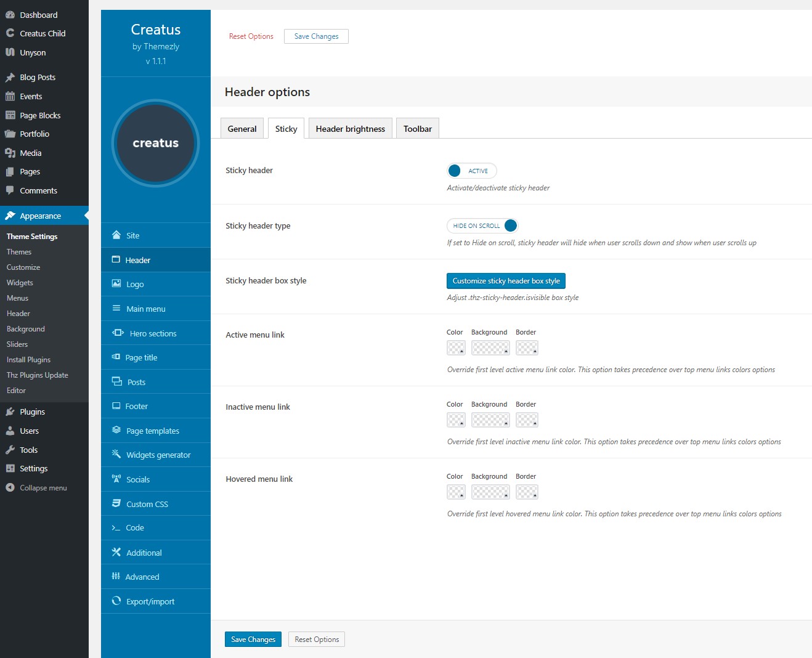The width and height of the screenshot is (812, 658).
Task: Open the Widgets submenu under Appearance
Action: click(x=20, y=282)
